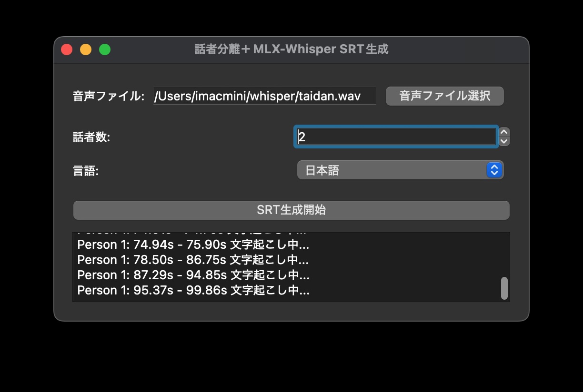
Task: Decrease speaker count with down stepper arrow
Action: tap(504, 141)
